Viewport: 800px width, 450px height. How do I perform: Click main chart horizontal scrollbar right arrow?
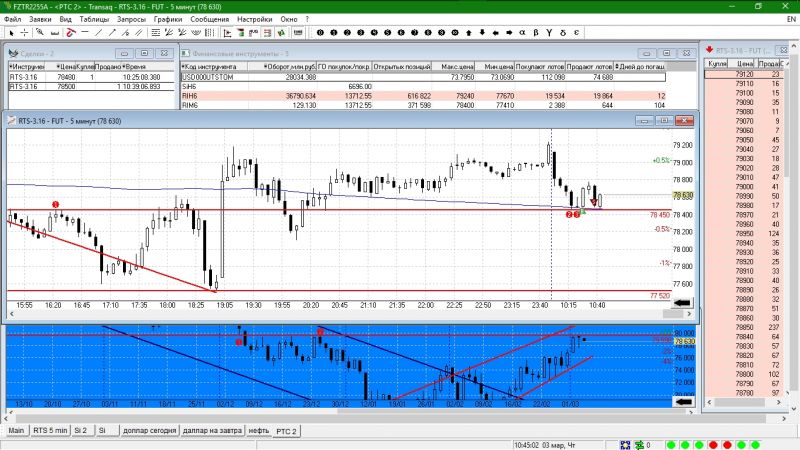[689, 314]
